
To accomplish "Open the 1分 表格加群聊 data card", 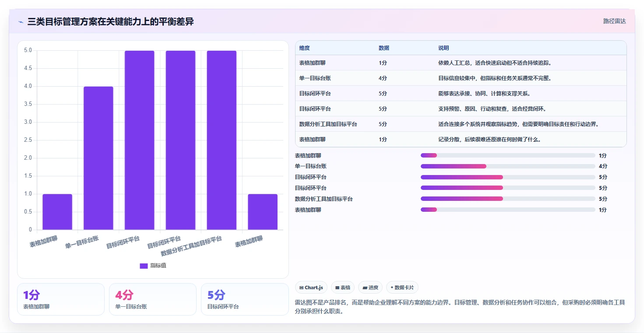I will pos(61,299).
